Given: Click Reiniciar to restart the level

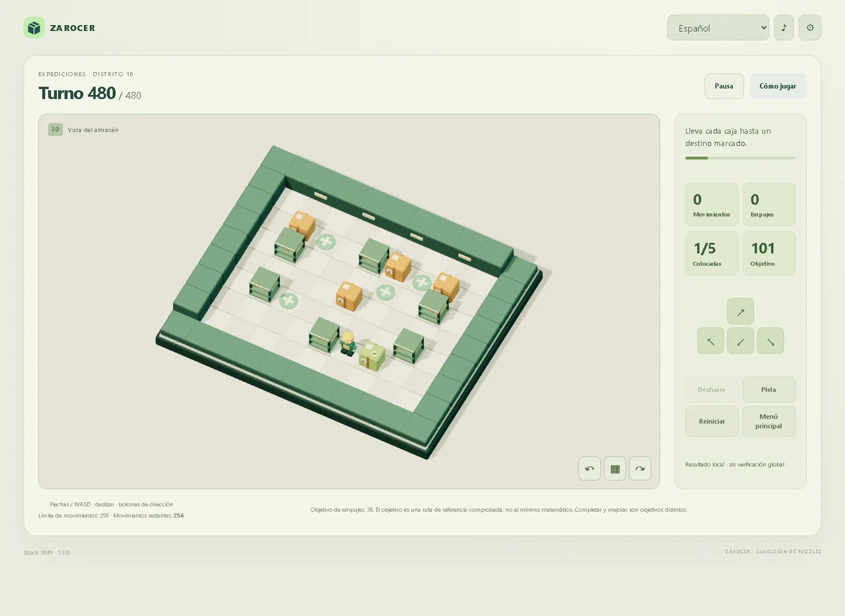Looking at the screenshot, I should pyautogui.click(x=712, y=421).
